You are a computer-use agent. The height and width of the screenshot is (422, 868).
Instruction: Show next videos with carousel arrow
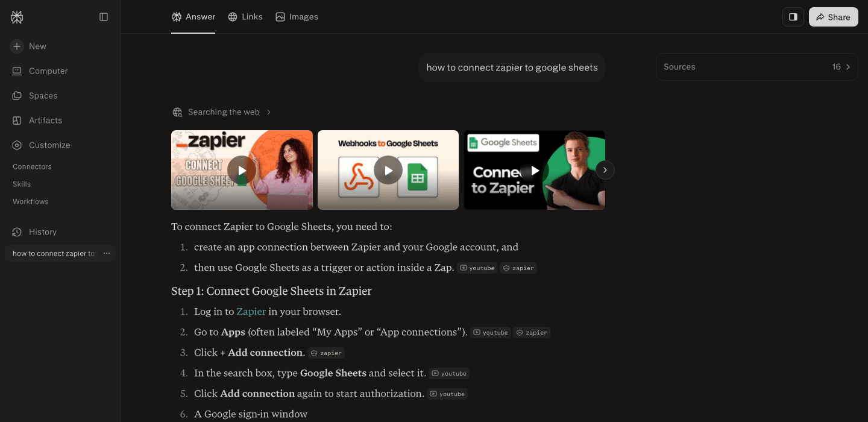click(x=605, y=171)
